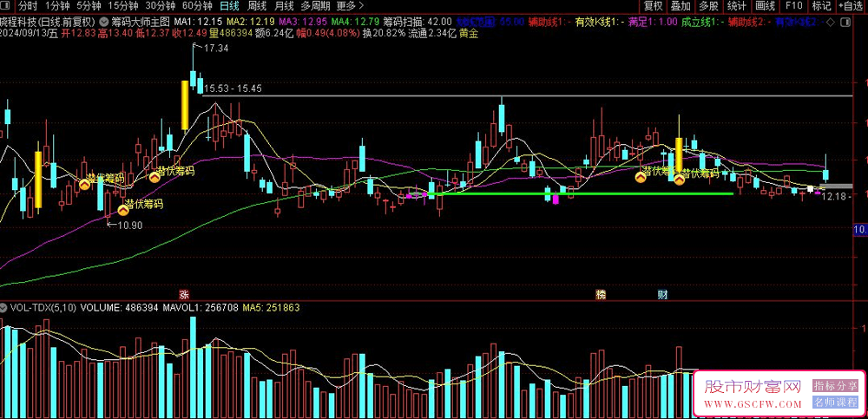This screenshot has height=419, width=868.
Task: Select the 5分钟 period tab
Action: 89,6
